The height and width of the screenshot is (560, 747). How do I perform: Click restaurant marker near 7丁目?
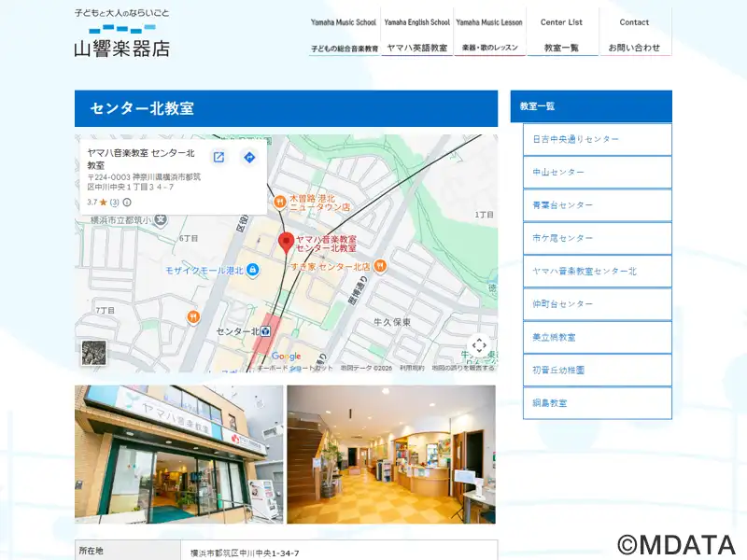coord(193,316)
